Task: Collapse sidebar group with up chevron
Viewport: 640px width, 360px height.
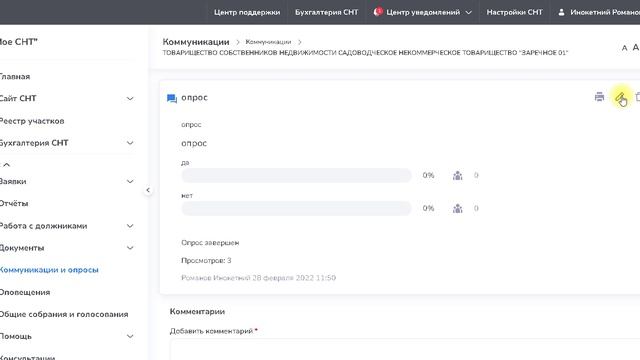Action: click(x=7, y=164)
